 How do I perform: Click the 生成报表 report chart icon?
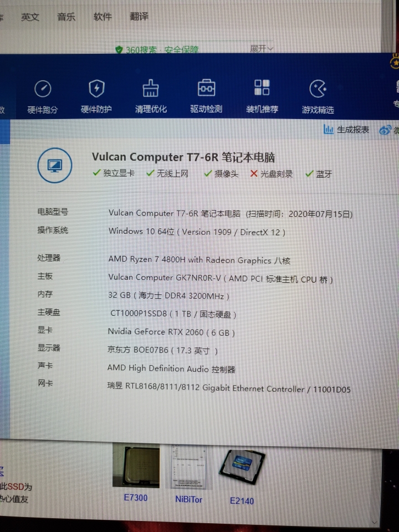328,129
